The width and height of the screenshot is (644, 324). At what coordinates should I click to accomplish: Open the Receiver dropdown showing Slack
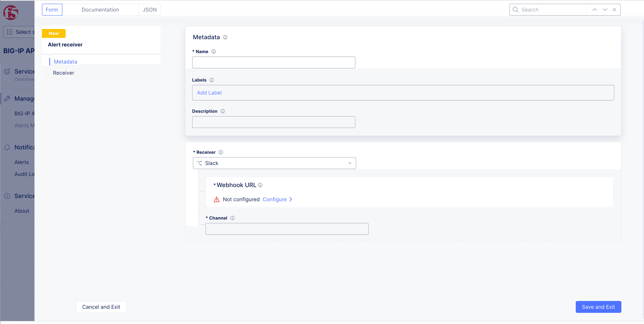tap(274, 163)
